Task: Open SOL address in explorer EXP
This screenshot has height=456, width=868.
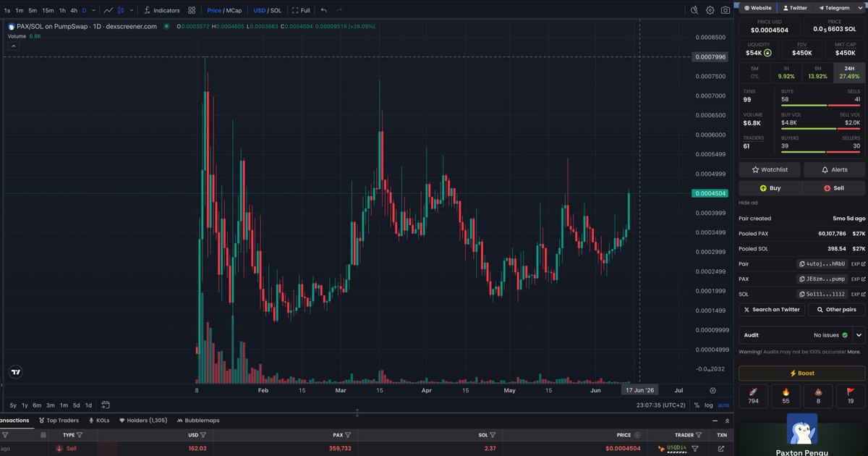Action: [x=857, y=295]
